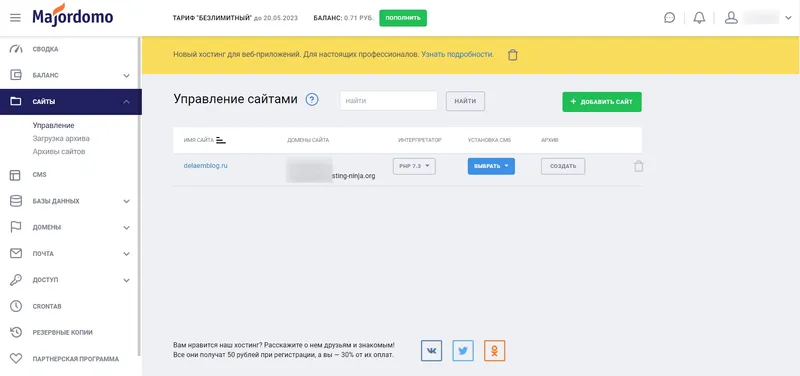Click the sidebar vertical scrollbar

click(139, 196)
